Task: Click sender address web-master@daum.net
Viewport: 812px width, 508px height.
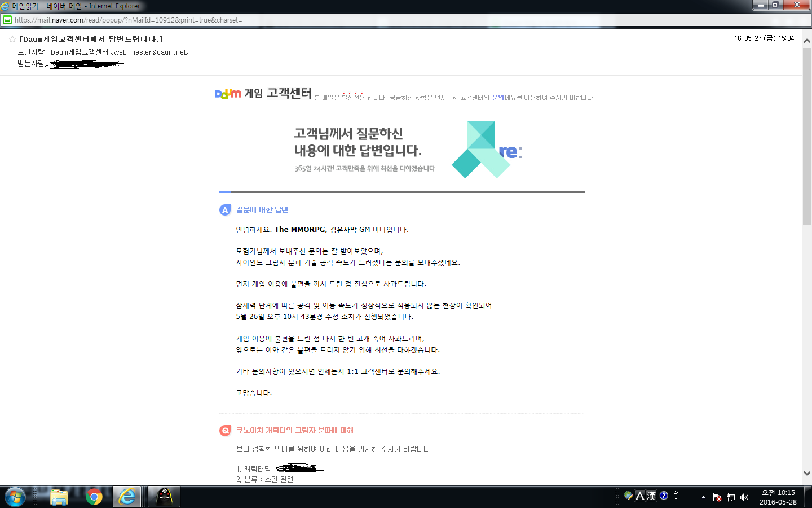Action: (x=150, y=52)
